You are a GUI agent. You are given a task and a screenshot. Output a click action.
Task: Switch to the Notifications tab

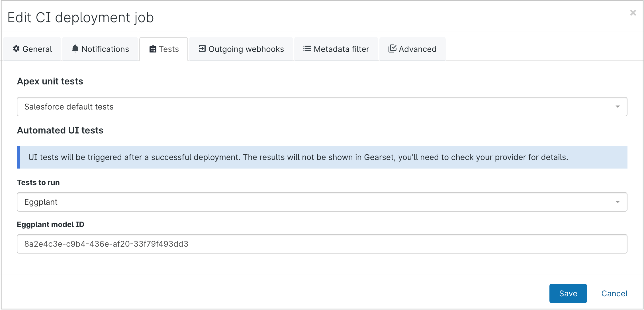(100, 49)
